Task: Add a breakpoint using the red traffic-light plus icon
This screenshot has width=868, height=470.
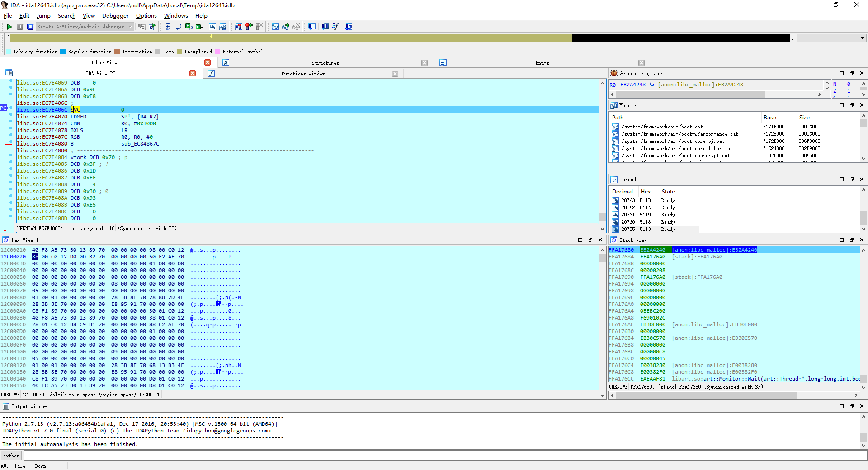Action: pos(248,27)
